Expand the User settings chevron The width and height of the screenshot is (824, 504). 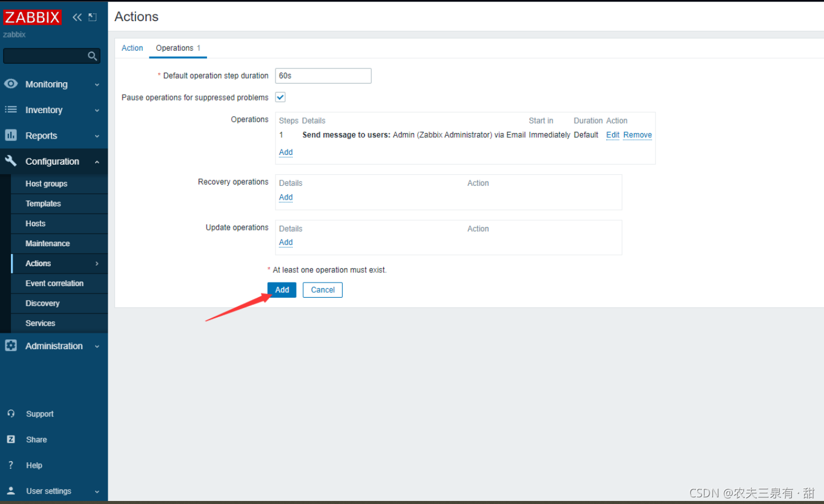[97, 491]
